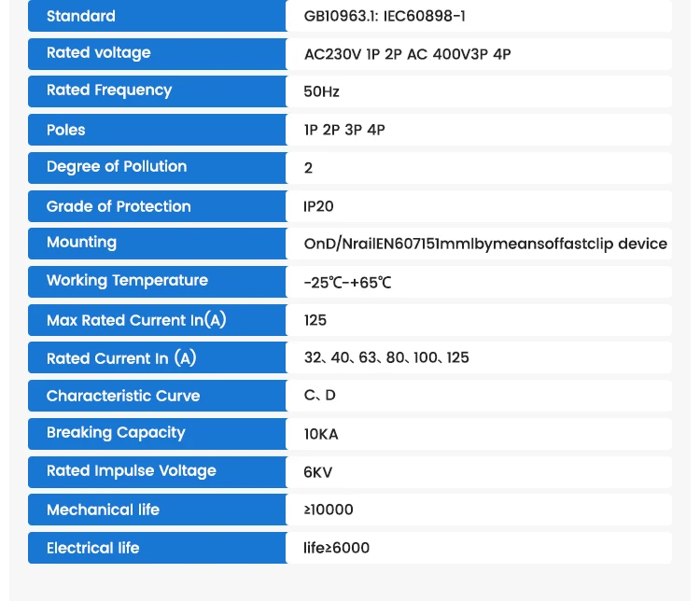The height and width of the screenshot is (601, 700).
Task: Click the Max Rated Current In(A) label
Action: coord(136,320)
